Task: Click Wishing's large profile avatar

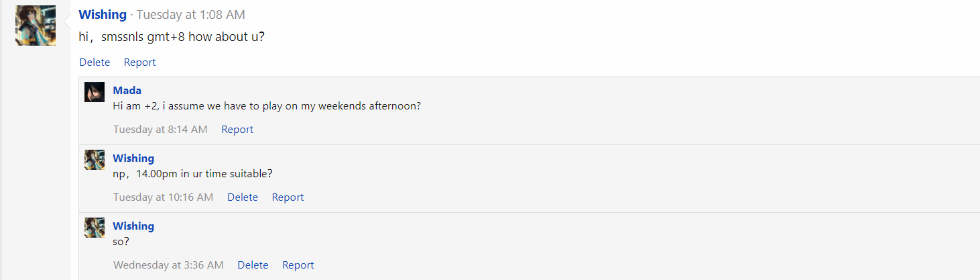Action: (x=36, y=25)
